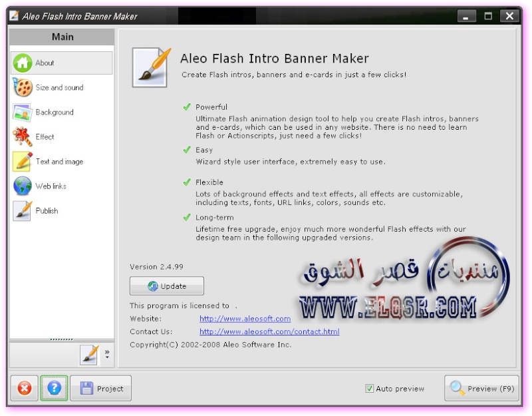Click the Preview (F9) button
This screenshot has height=416, width=532.
coord(481,388)
